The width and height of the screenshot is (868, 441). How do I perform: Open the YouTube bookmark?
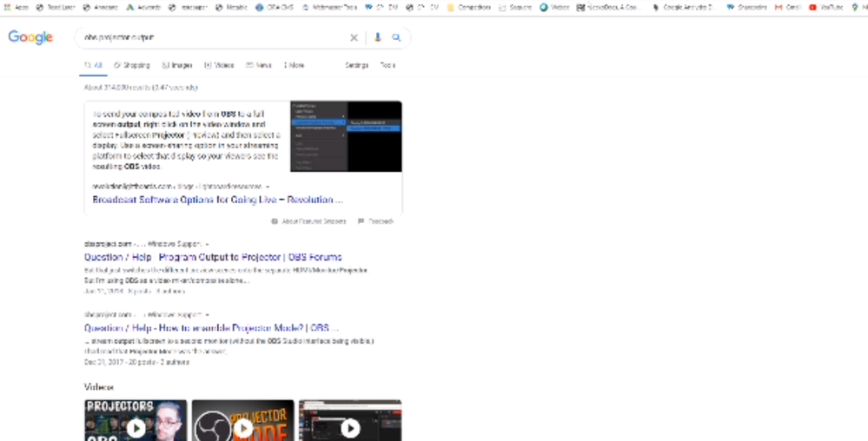click(x=826, y=8)
